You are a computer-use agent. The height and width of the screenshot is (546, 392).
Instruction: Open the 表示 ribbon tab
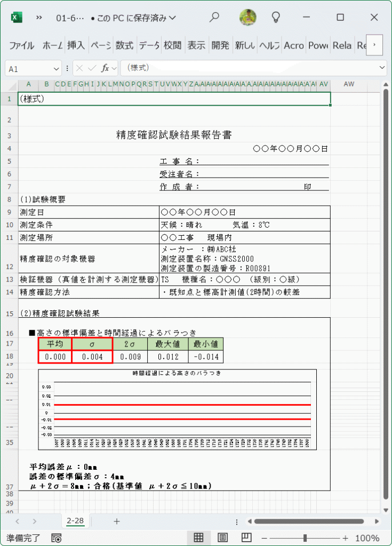point(196,45)
